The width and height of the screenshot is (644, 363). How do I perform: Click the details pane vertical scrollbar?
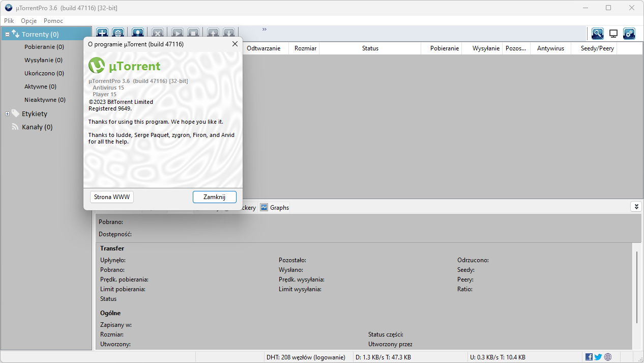(x=636, y=287)
